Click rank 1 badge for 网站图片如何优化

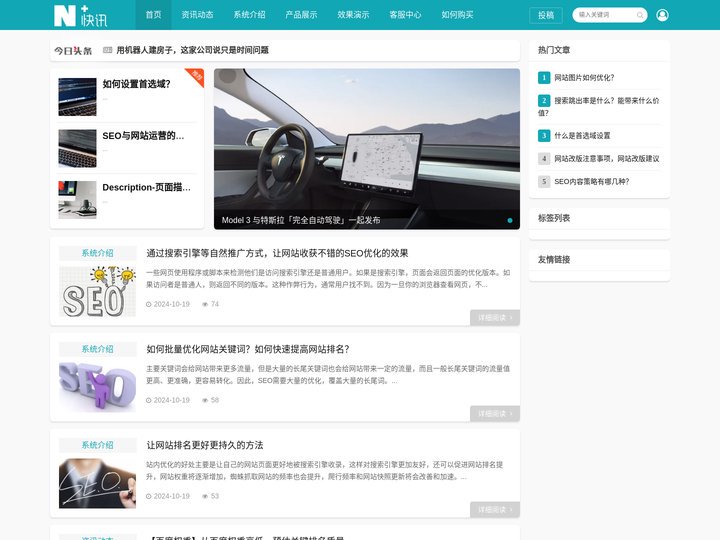pyautogui.click(x=544, y=78)
